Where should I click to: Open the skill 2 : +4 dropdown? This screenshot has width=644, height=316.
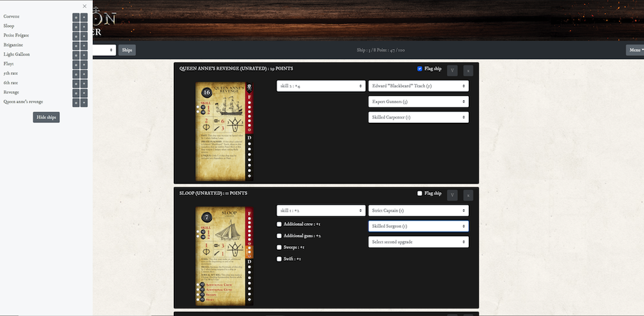tap(321, 86)
